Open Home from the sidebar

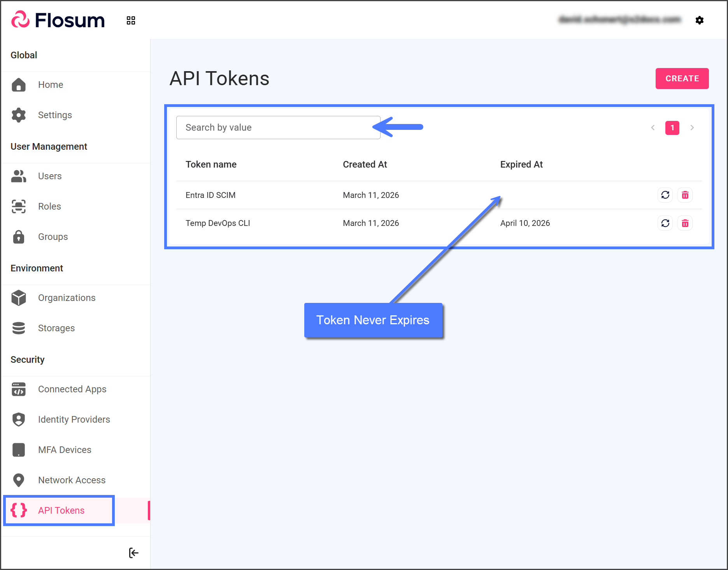(51, 85)
